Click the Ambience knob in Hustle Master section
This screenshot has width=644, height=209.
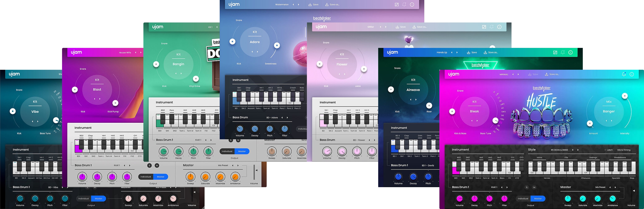click(613, 199)
